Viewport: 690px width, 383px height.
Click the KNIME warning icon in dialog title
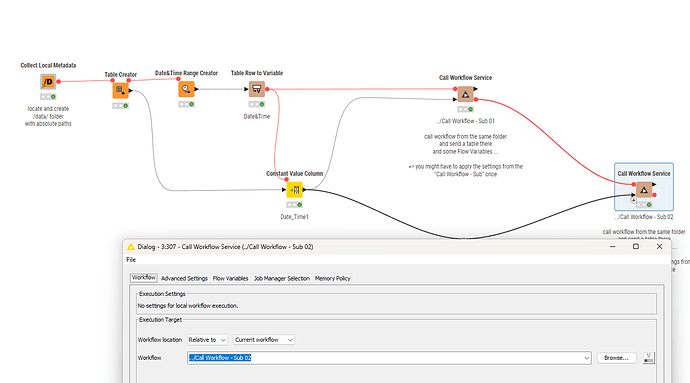pyautogui.click(x=131, y=247)
